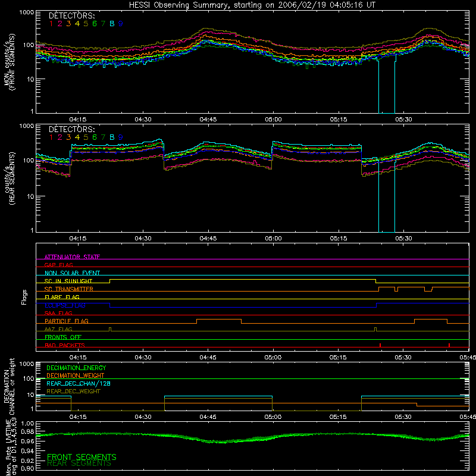Click the second BAD_PACKETS red tick mark
476x476 pixels.
pyautogui.click(x=449, y=345)
